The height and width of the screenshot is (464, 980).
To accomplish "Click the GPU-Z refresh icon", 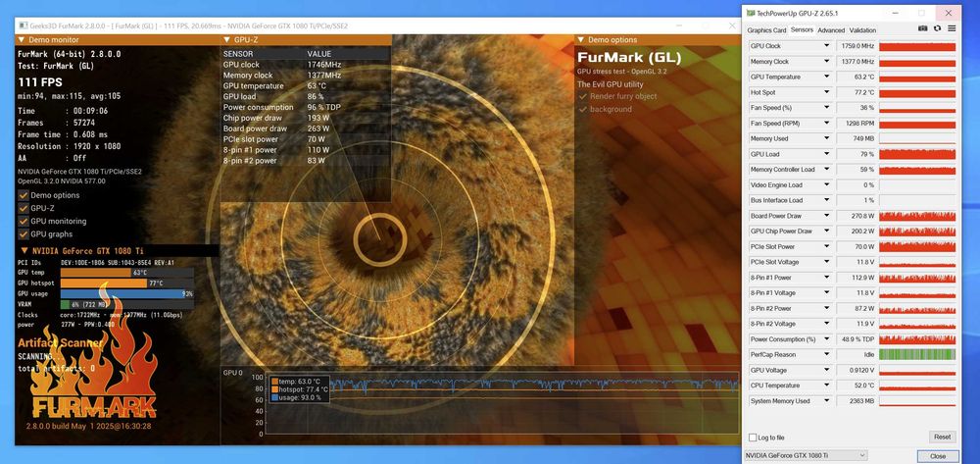I will click(x=937, y=28).
